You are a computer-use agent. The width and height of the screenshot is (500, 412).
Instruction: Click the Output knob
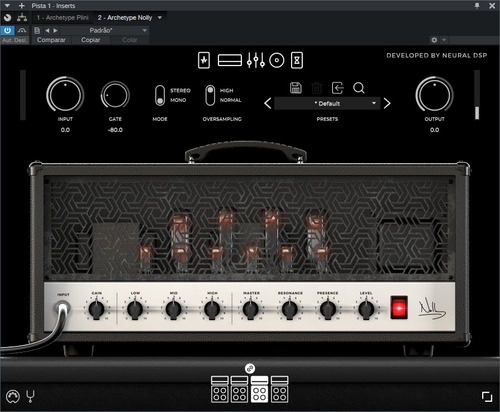pos(434,95)
